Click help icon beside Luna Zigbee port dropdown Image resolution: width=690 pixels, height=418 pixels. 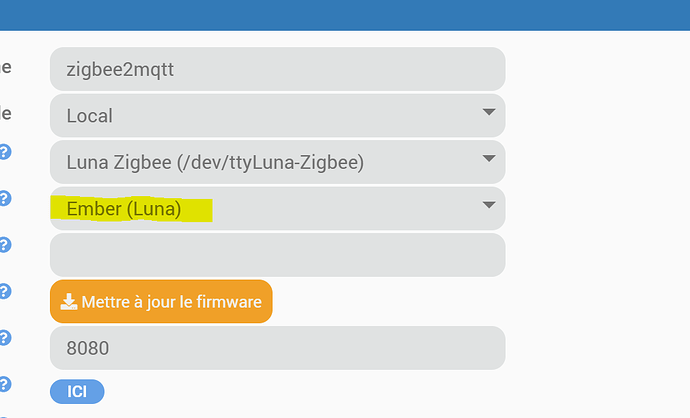pyautogui.click(x=4, y=152)
